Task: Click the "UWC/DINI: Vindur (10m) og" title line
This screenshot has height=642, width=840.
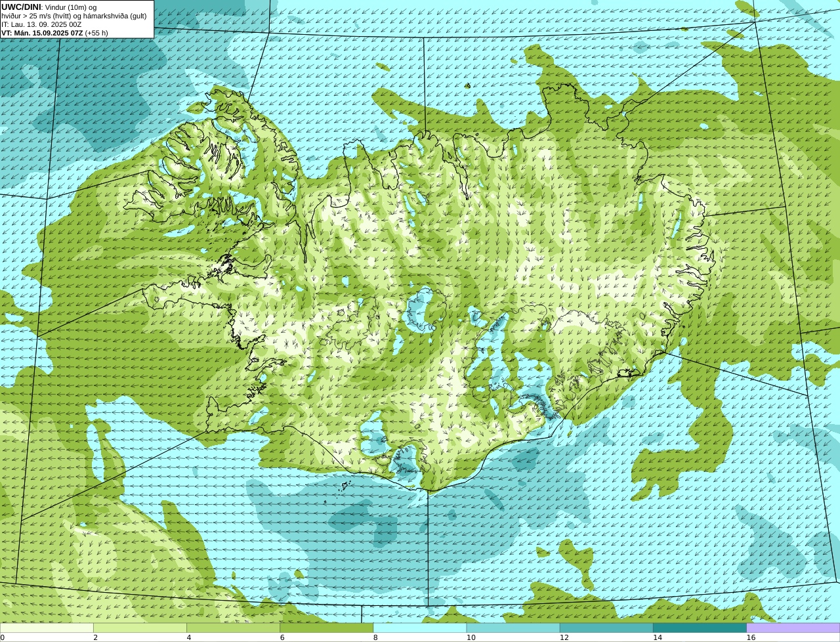Action: 49,7
